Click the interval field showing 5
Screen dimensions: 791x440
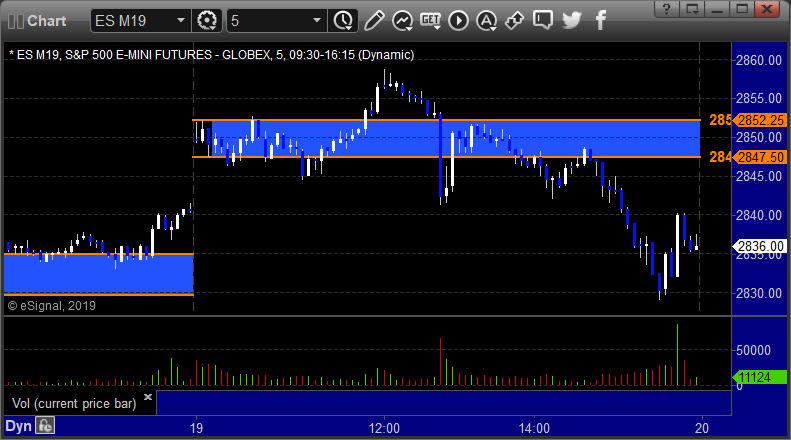pos(277,21)
